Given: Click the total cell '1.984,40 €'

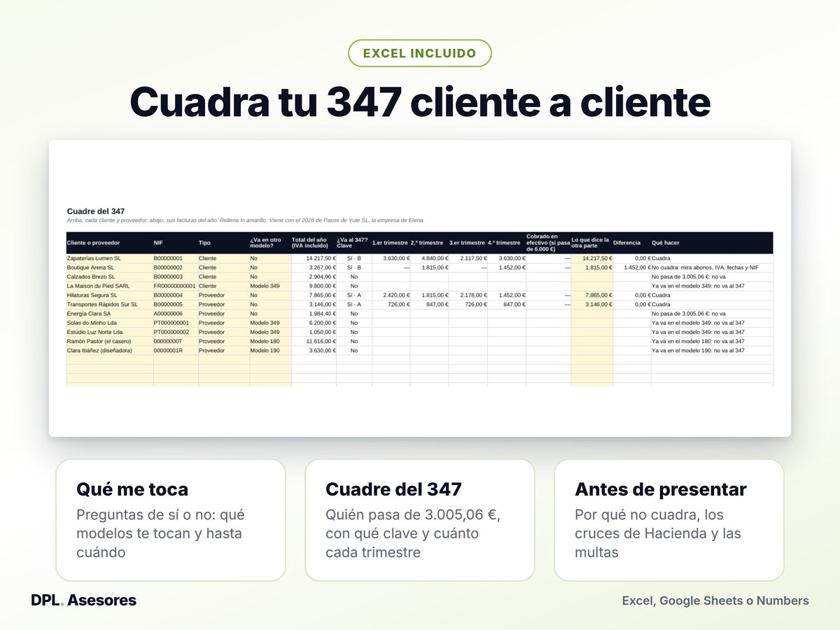Looking at the screenshot, I should [314, 314].
